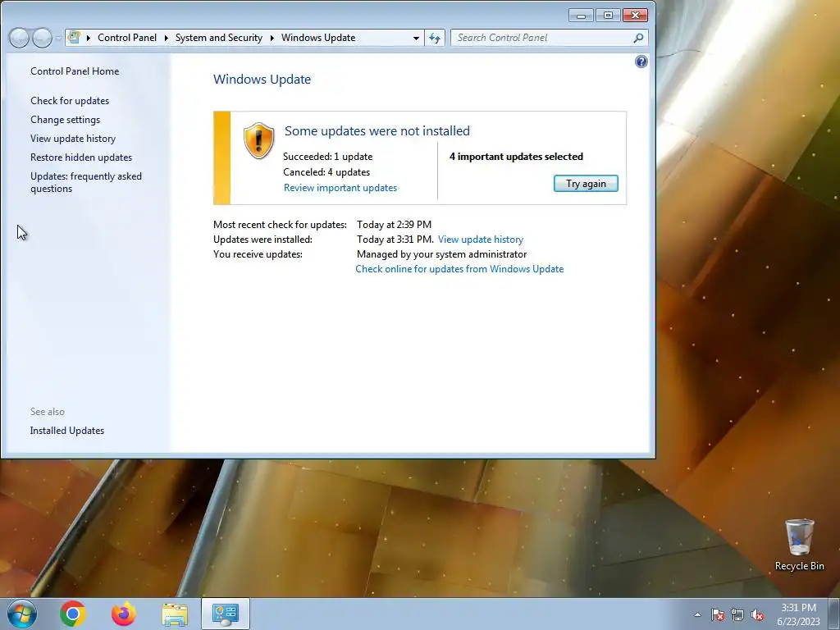Viewport: 840px width, 630px height.
Task: Click Check online for updates from Windows Update
Action: point(459,269)
